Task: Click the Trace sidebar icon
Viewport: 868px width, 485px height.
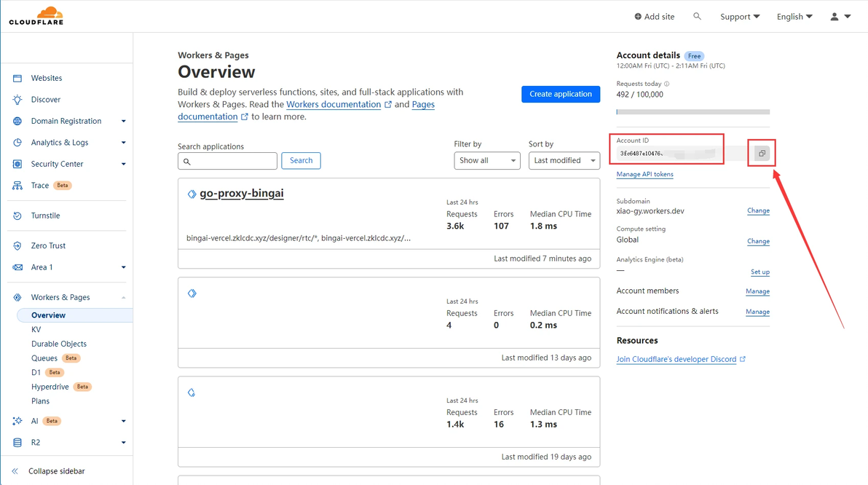Action: [x=17, y=186]
